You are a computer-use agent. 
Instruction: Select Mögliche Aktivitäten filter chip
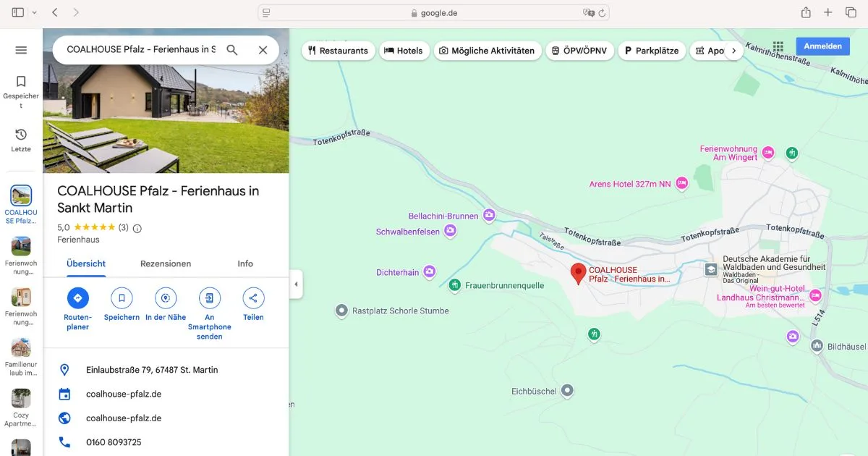pos(487,51)
